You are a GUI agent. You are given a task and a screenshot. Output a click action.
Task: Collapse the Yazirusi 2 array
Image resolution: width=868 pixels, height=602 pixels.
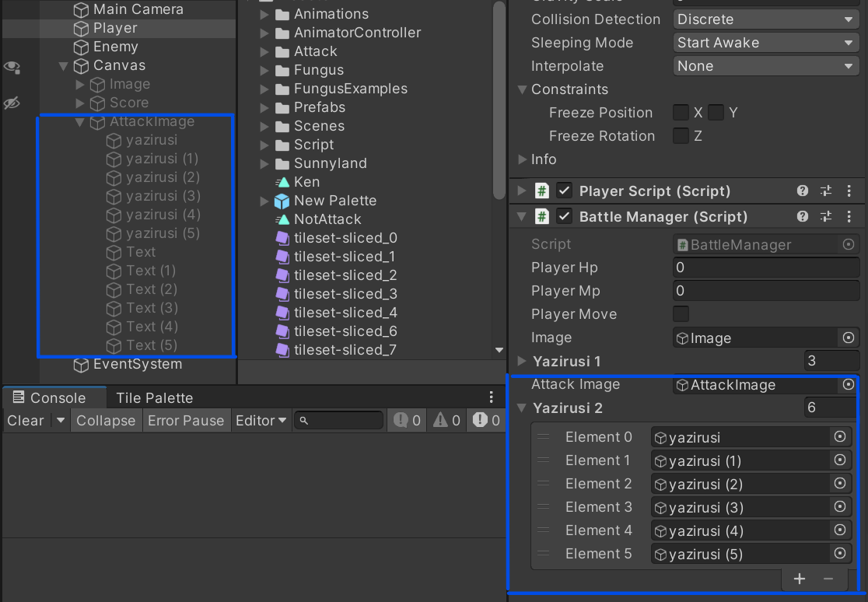pos(521,408)
